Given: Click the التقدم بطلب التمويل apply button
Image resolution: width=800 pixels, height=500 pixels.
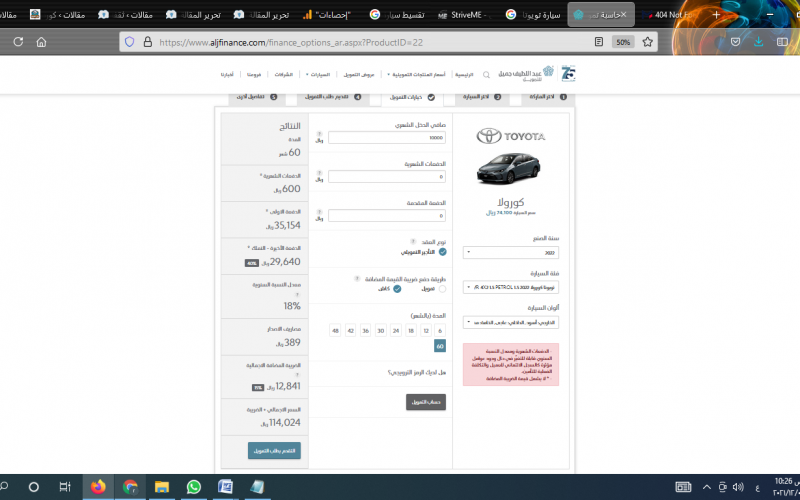Looking at the screenshot, I should point(274,451).
